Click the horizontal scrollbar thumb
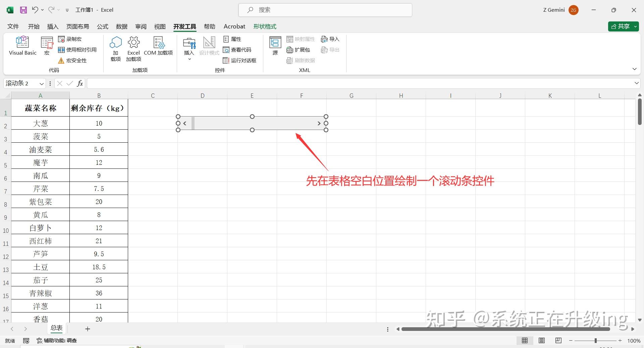The image size is (644, 348). [x=506, y=329]
